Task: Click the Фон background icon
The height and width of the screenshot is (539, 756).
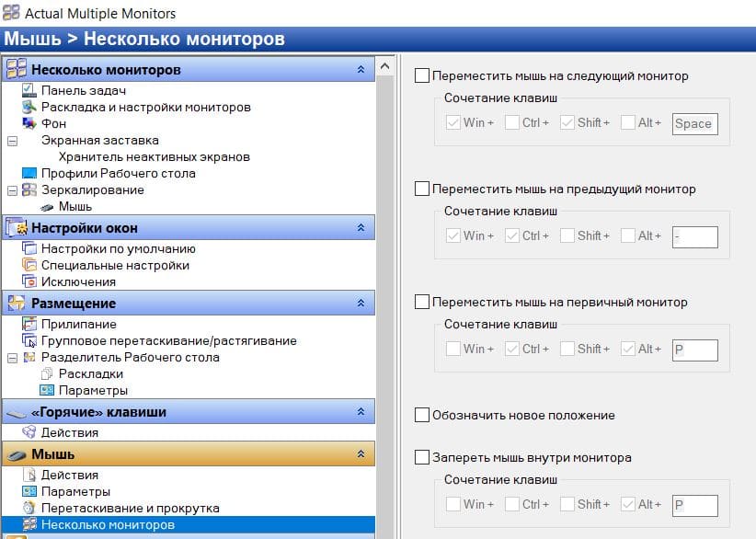Action: 29,123
